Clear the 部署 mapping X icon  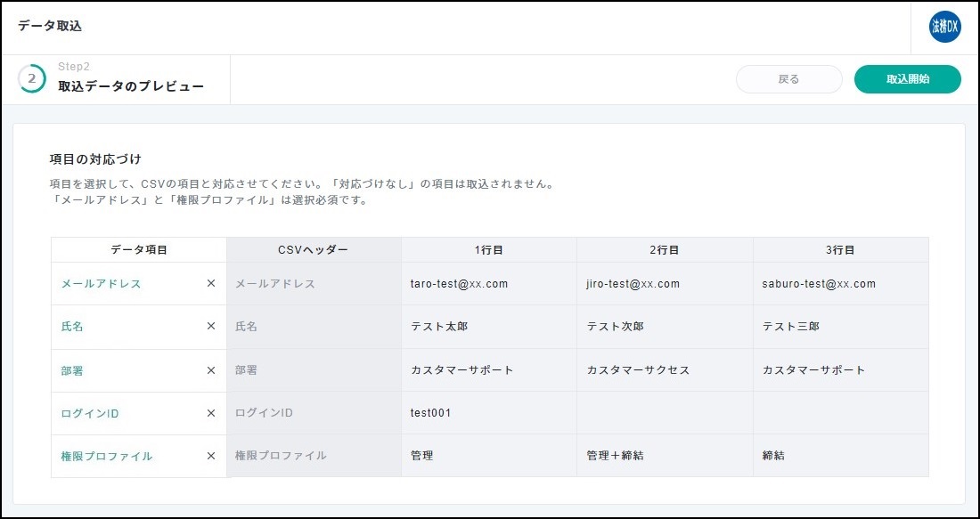[211, 370]
